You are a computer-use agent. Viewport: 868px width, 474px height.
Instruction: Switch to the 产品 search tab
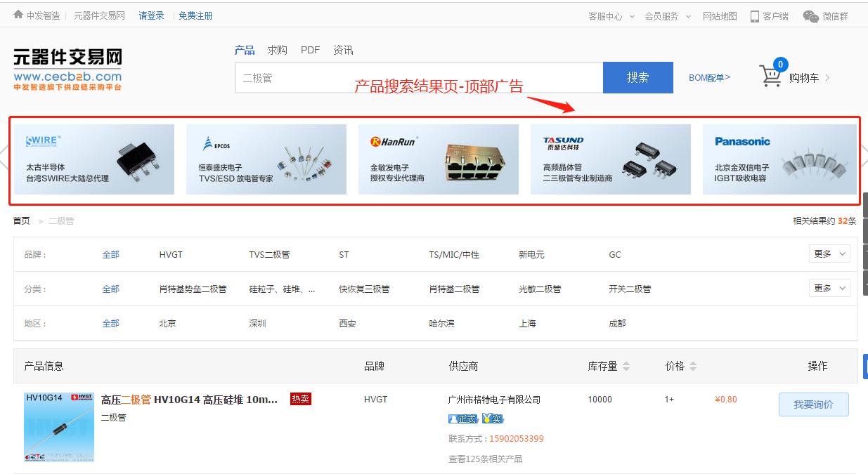pos(245,50)
